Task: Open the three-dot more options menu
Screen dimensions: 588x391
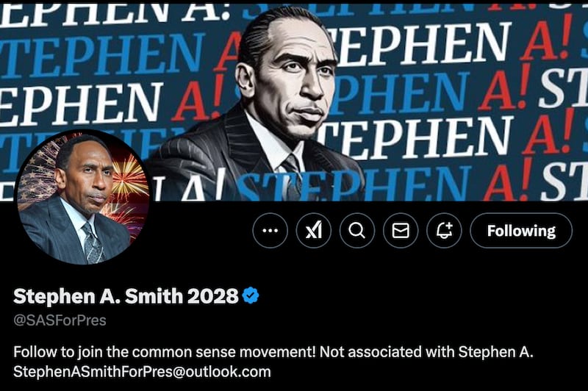Action: 270,230
